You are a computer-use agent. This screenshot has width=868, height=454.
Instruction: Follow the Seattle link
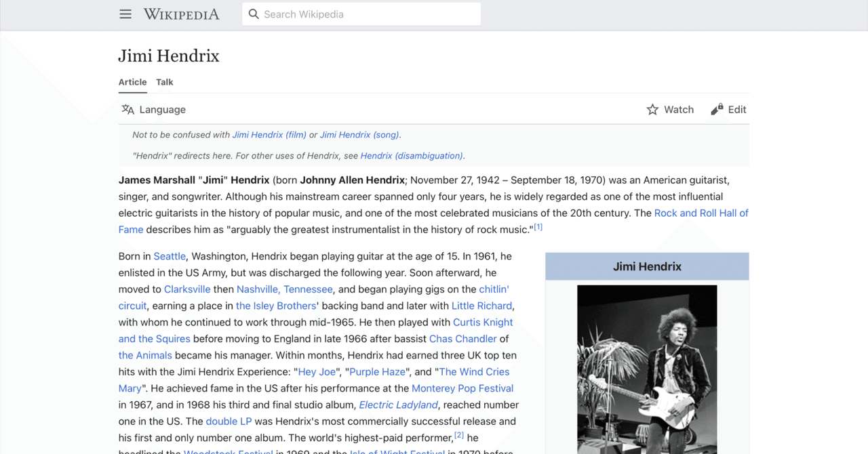click(x=170, y=256)
